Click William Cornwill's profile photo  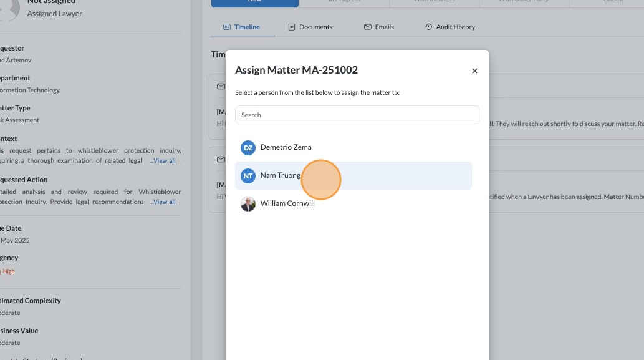tap(248, 204)
